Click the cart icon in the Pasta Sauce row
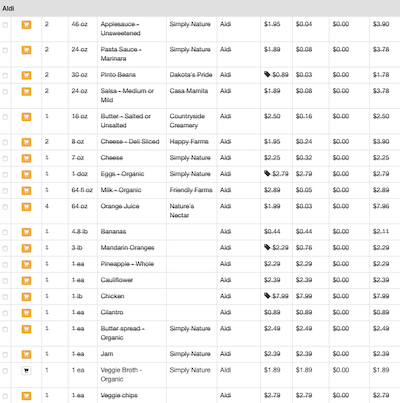Screen dimensions: 400x403 pos(26,50)
